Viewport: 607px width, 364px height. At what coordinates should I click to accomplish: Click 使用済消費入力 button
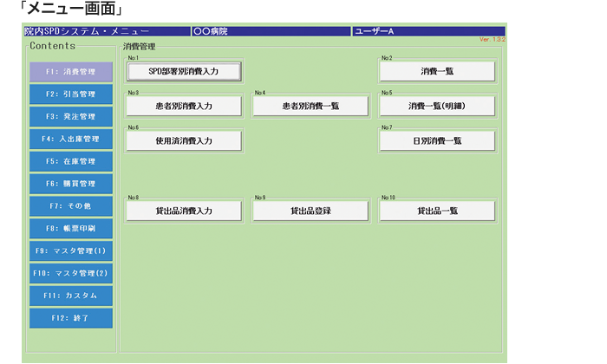[x=184, y=141]
